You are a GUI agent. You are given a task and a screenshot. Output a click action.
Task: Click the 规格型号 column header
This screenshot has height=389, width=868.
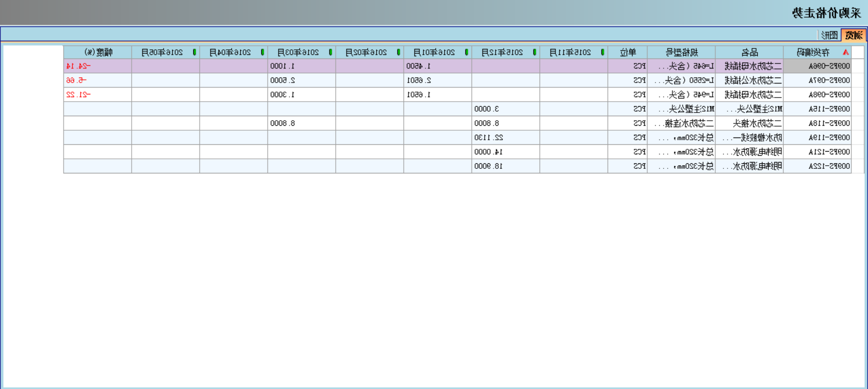681,52
